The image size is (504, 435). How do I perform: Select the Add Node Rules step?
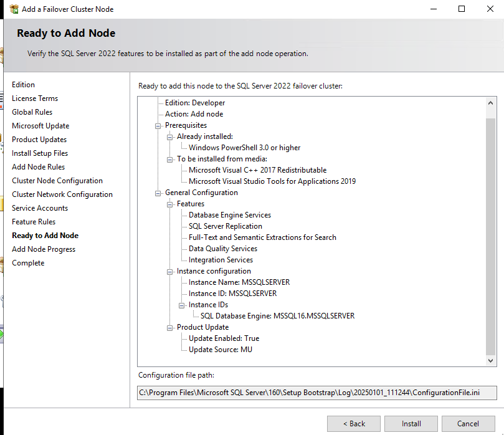click(x=38, y=167)
